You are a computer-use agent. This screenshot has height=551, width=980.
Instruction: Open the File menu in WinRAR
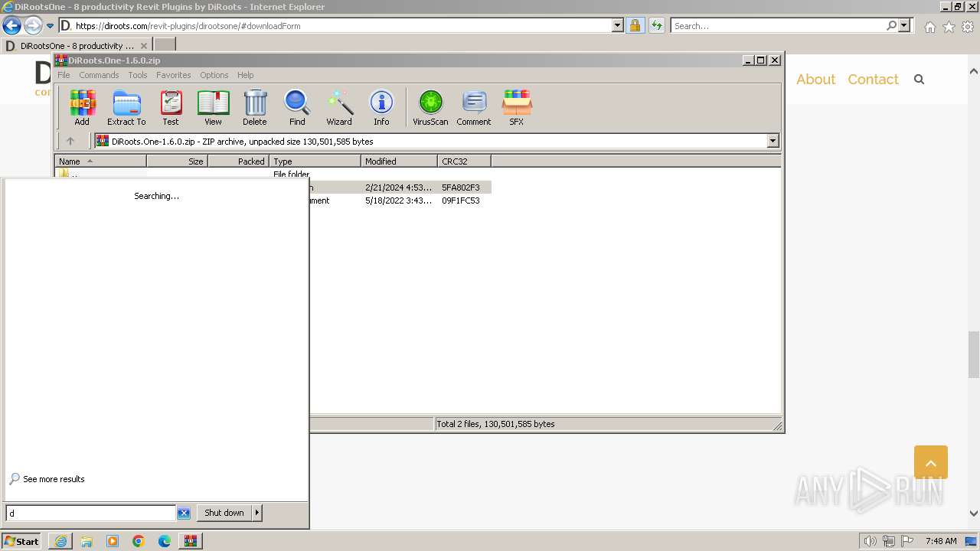tap(64, 75)
